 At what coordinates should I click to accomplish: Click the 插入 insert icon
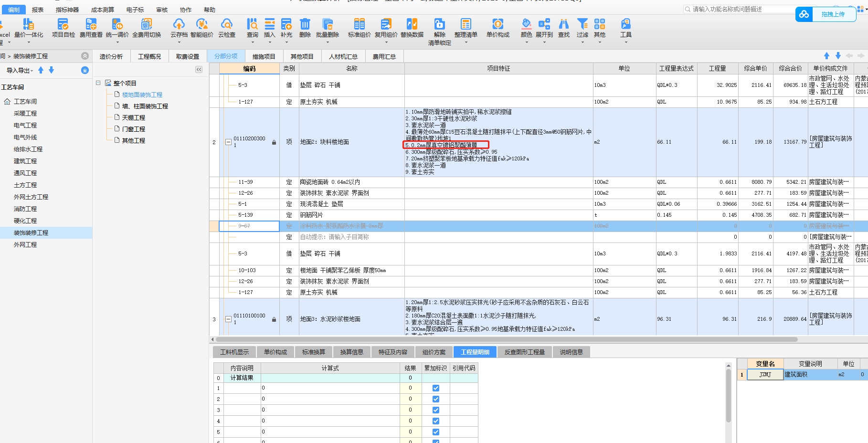click(x=270, y=24)
